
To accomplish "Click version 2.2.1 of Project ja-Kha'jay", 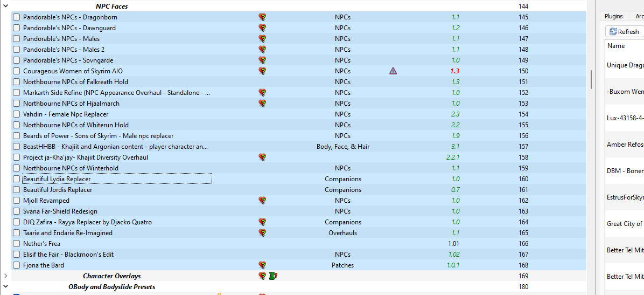I will pos(453,157).
